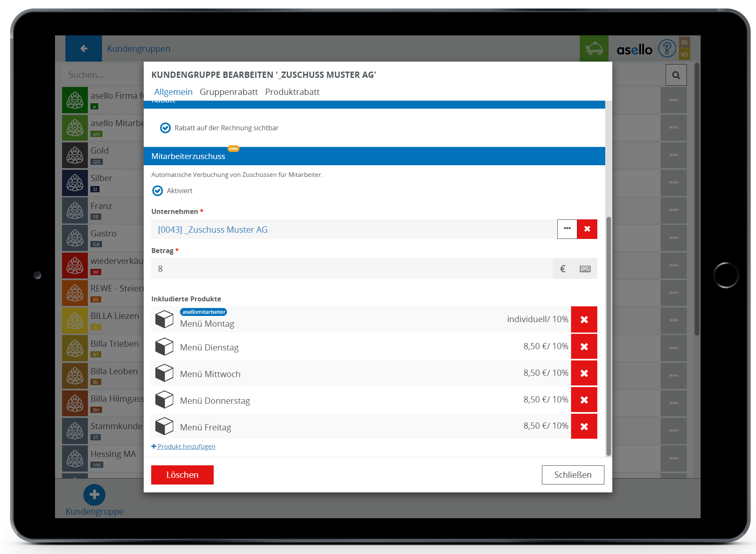Switch to the Gruppenrabatt tab
The image size is (756, 554).
pos(229,92)
